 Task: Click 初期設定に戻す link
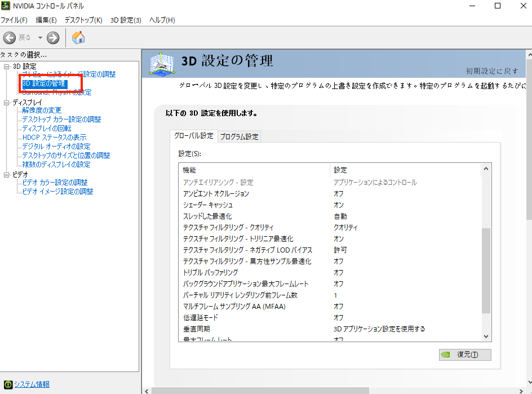(x=492, y=71)
